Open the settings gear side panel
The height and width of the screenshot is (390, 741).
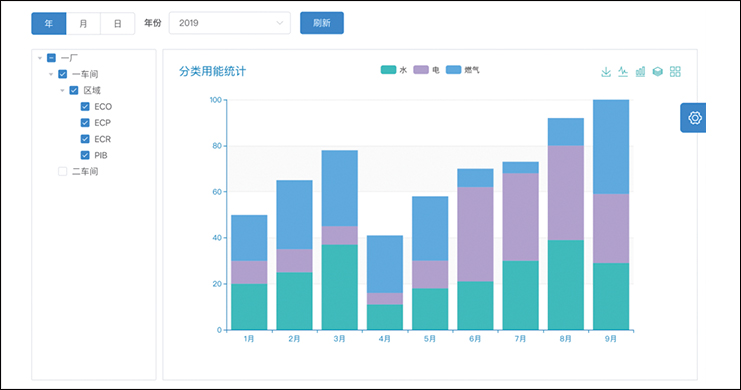click(x=693, y=118)
